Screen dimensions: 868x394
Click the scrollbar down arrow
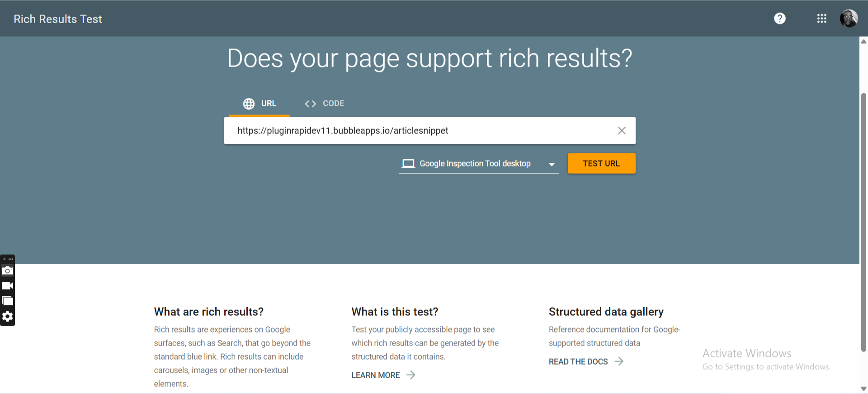coord(863,389)
